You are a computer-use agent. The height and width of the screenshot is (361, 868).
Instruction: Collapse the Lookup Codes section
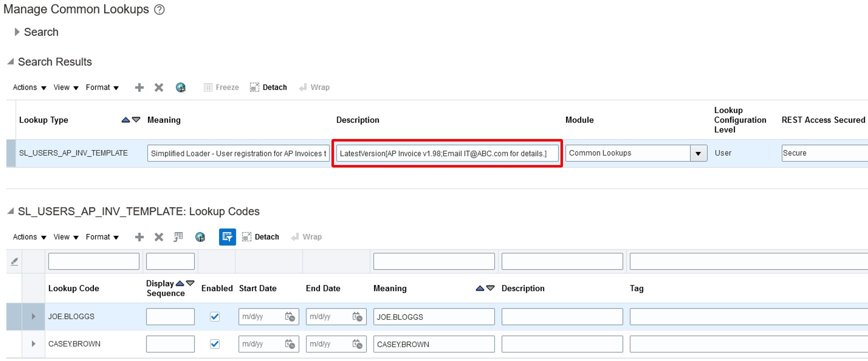click(10, 211)
